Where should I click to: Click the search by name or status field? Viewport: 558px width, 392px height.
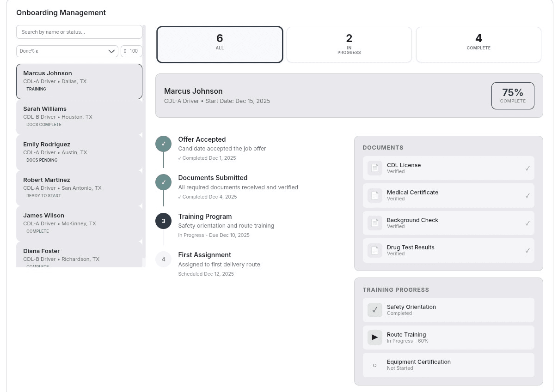coord(79,32)
